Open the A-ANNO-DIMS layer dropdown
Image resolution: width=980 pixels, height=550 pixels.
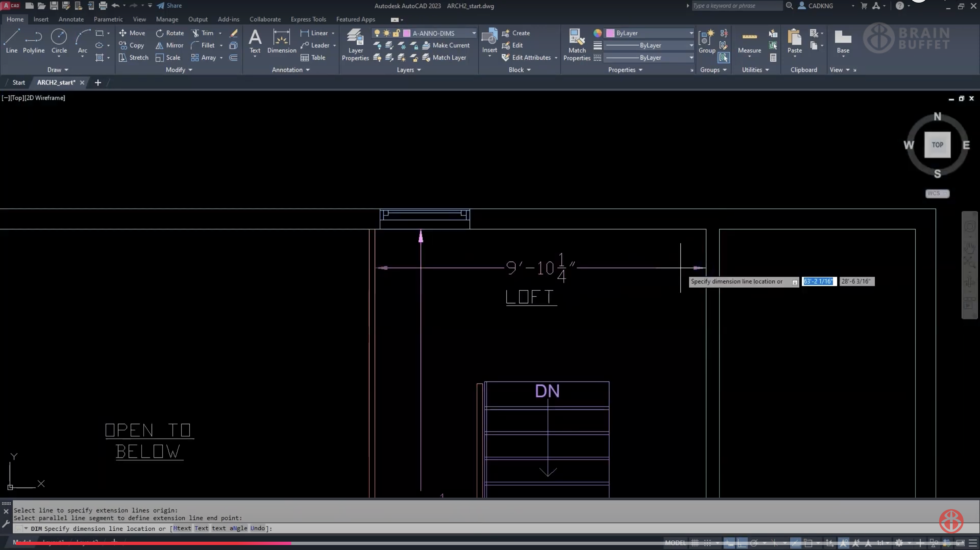pyautogui.click(x=474, y=33)
